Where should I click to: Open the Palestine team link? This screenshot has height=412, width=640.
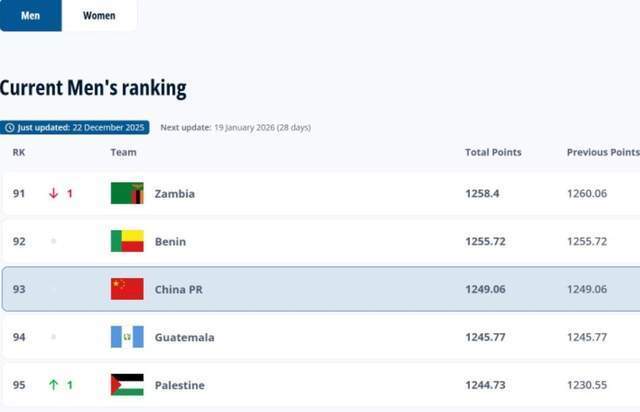click(180, 385)
